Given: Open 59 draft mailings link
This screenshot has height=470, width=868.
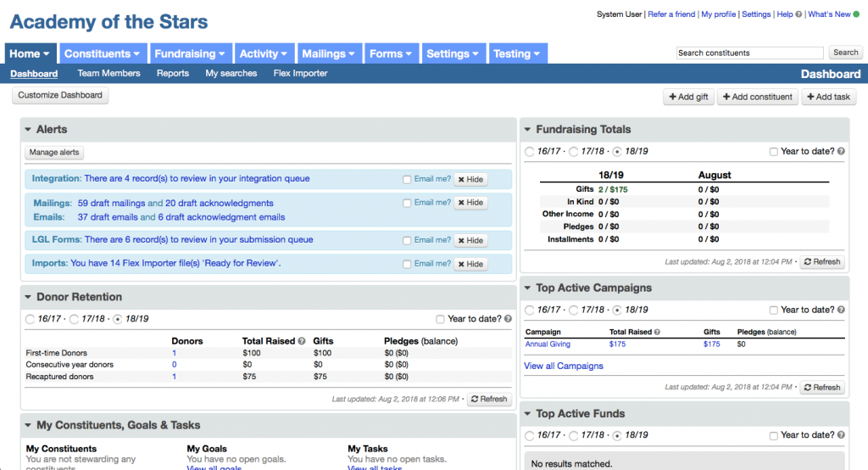Looking at the screenshot, I should click(111, 204).
